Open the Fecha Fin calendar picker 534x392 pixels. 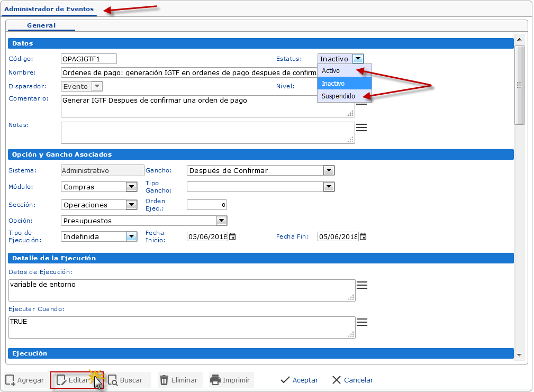click(x=363, y=236)
